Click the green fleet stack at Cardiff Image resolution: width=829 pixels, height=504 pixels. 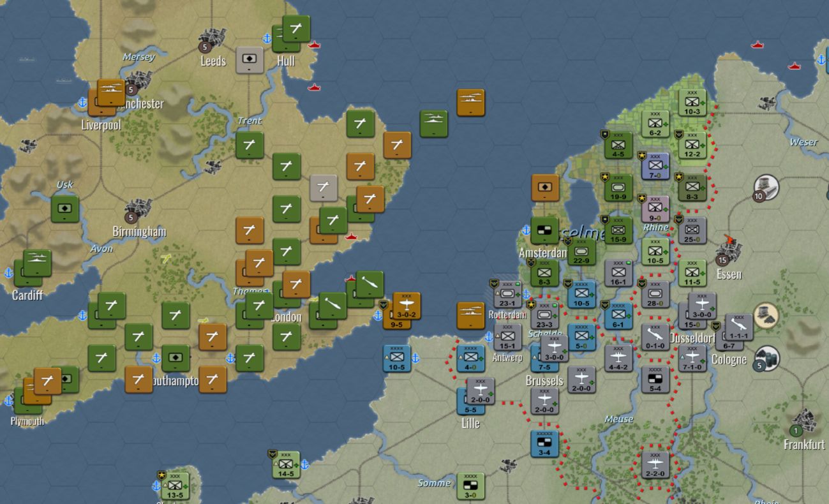(x=37, y=263)
